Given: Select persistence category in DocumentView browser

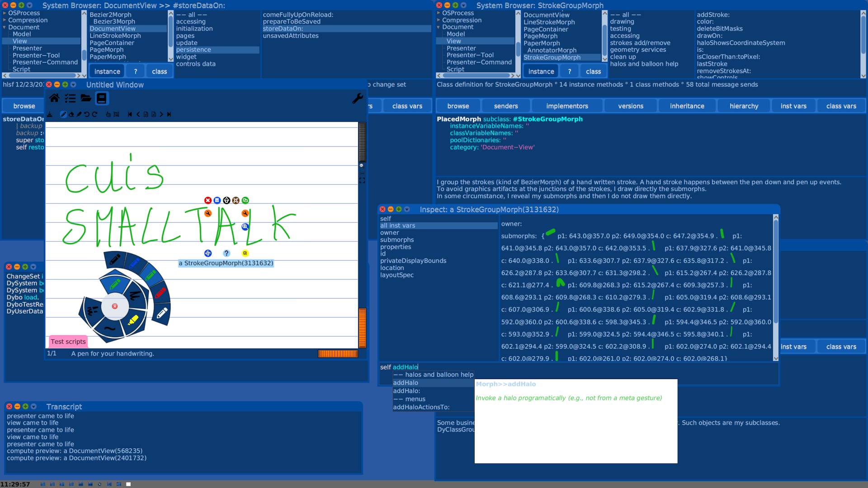Looking at the screenshot, I should point(217,50).
